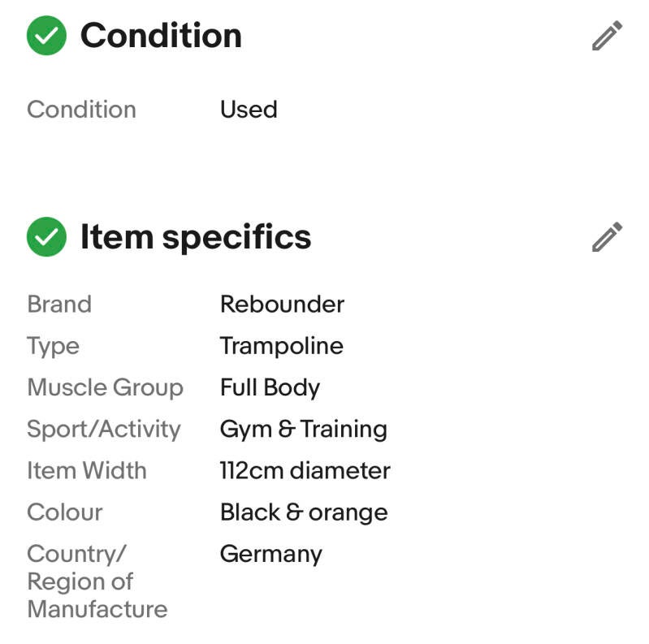Click green checkmark beside Condition heading
The width and height of the screenshot is (649, 644).
tap(47, 36)
